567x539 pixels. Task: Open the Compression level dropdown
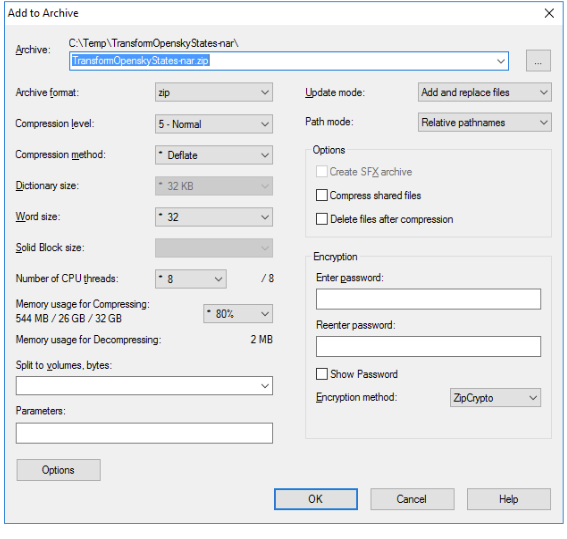[x=214, y=124]
